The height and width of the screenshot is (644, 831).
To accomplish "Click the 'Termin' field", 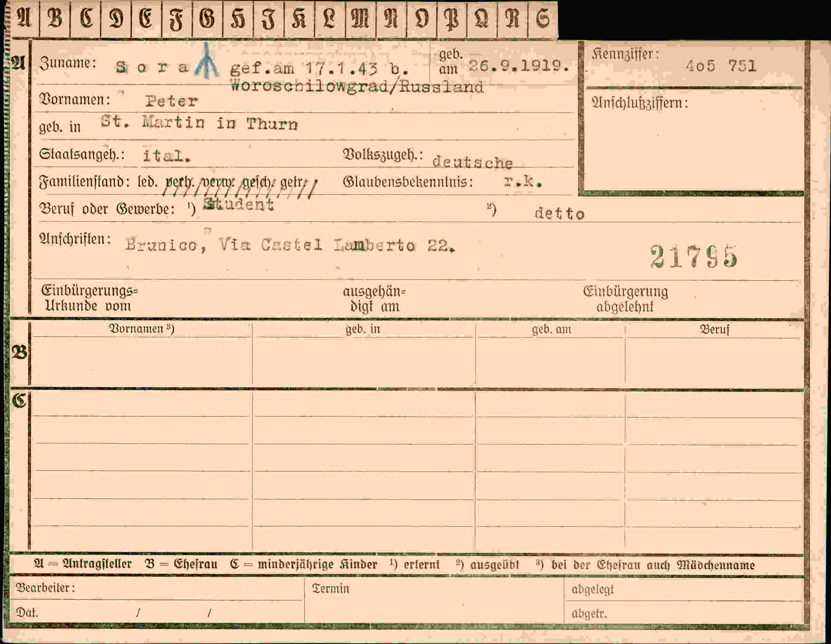I will click(x=434, y=600).
